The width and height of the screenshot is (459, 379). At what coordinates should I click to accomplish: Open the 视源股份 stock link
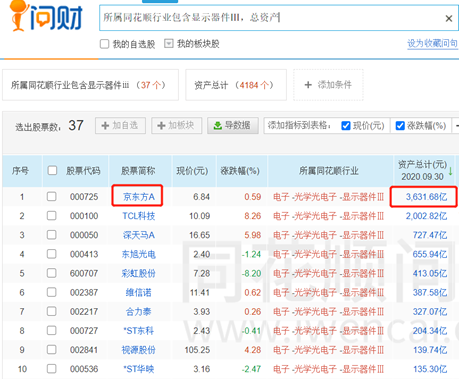pyautogui.click(x=139, y=350)
